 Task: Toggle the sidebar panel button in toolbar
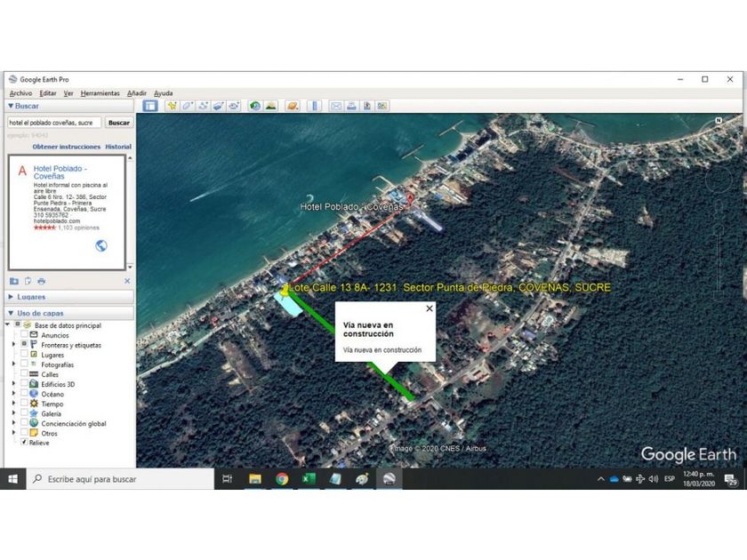[x=150, y=106]
